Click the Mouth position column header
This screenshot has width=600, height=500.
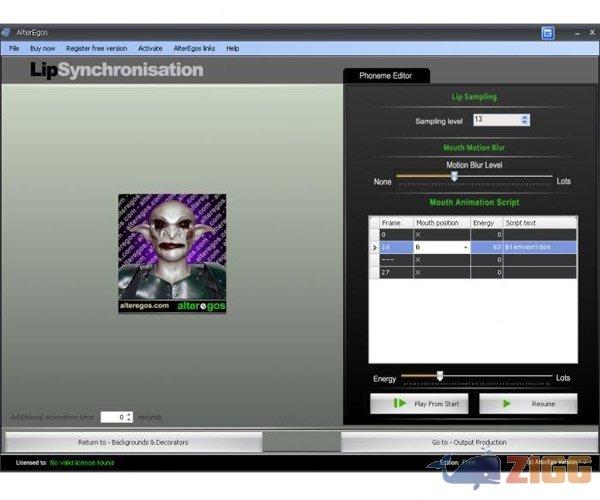click(x=442, y=223)
